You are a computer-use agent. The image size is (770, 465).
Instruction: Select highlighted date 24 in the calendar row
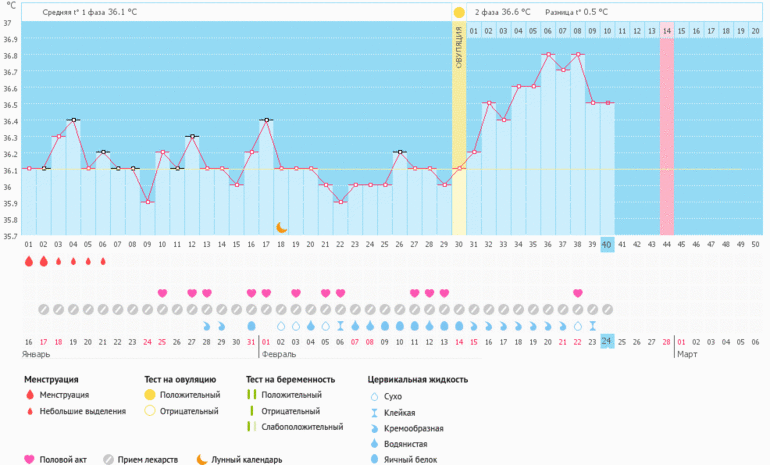[607, 341]
